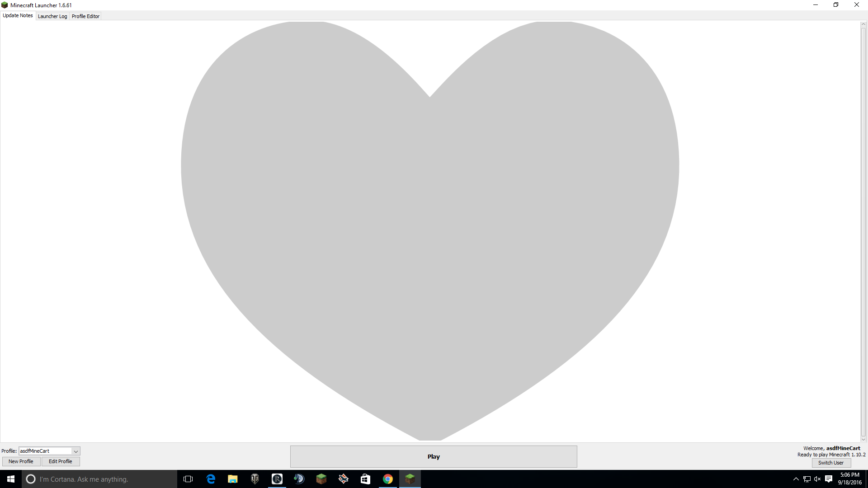
Task: Unmute the speaker volume tray icon
Action: 817,479
